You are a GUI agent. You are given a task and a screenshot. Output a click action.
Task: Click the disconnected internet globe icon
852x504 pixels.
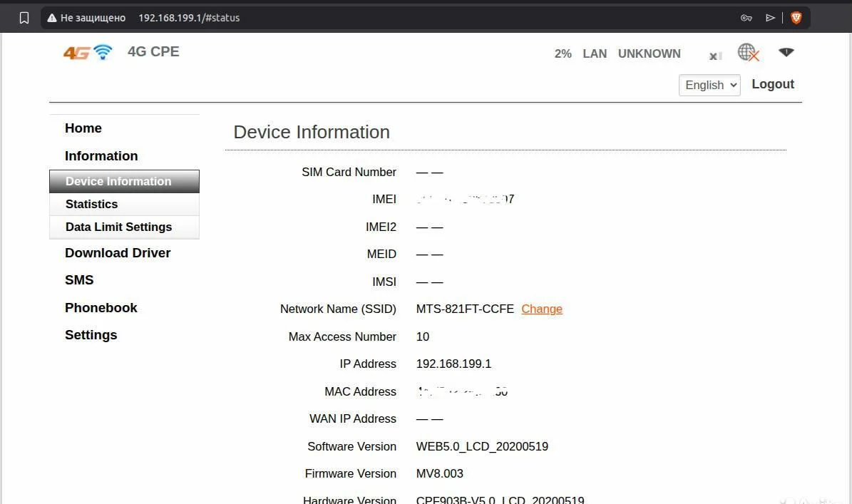coord(748,53)
